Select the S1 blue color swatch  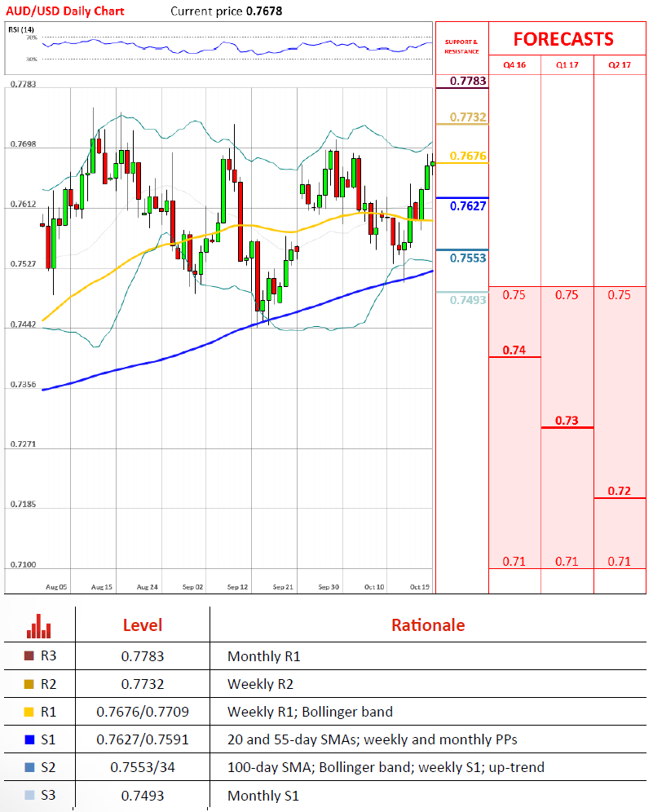tap(29, 739)
